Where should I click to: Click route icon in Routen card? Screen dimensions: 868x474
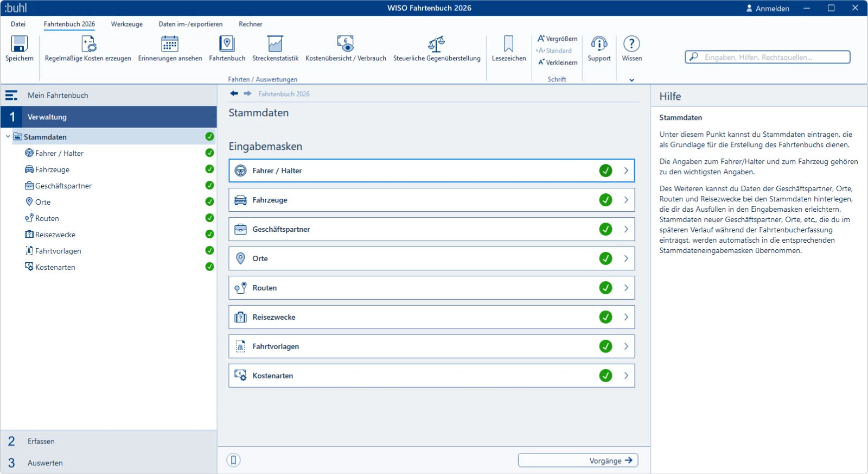(240, 288)
